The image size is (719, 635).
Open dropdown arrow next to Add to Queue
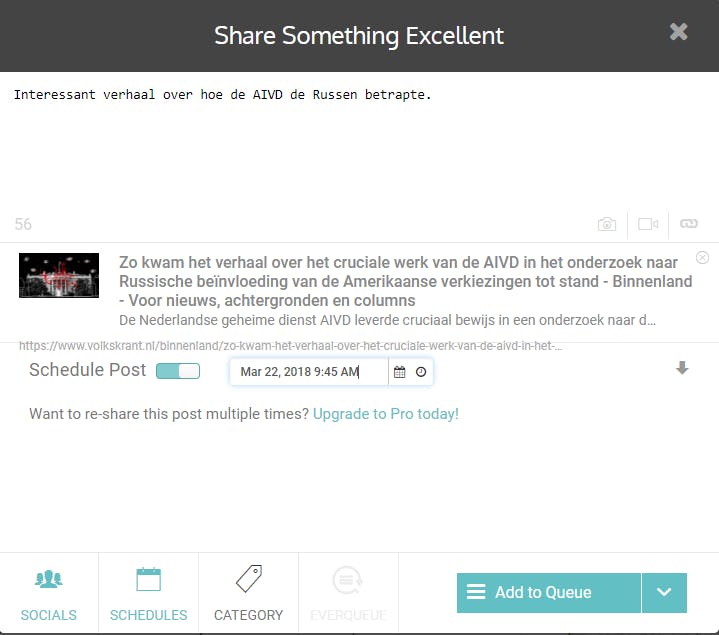click(x=664, y=592)
